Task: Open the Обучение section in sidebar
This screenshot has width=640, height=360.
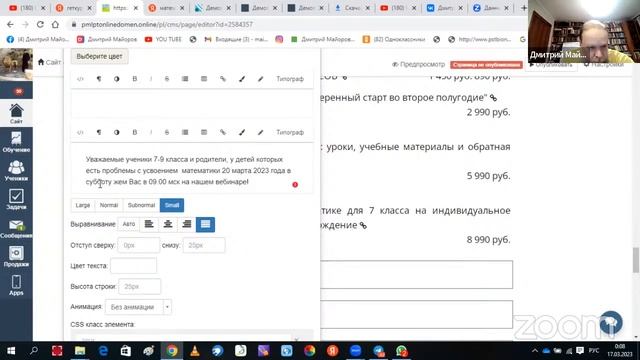Action: (16, 142)
